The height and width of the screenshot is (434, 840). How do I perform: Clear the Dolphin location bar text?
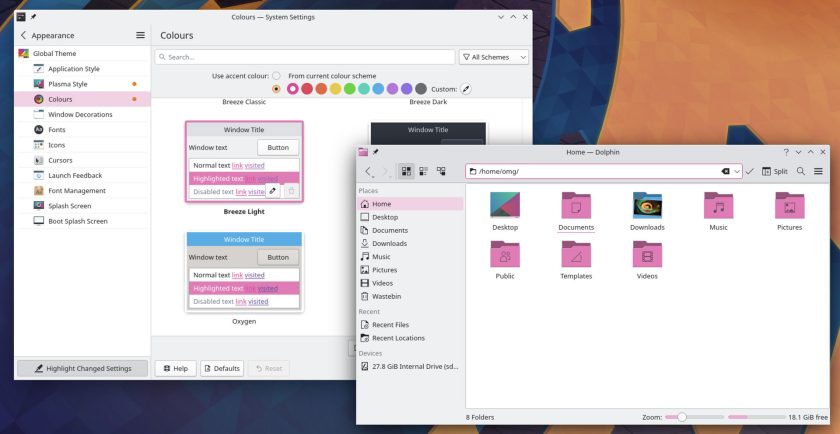[x=725, y=171]
